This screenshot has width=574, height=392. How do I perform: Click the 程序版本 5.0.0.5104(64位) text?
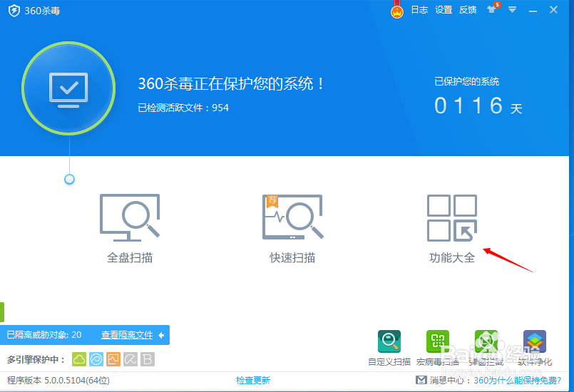58,381
